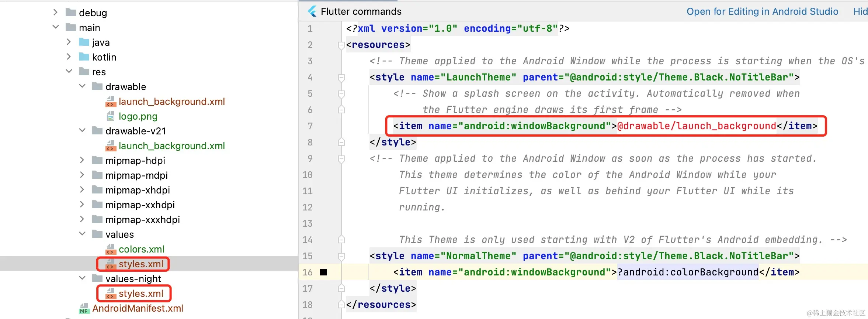Click Open for Editing in Android Studio
This screenshot has width=868, height=319.
[762, 11]
